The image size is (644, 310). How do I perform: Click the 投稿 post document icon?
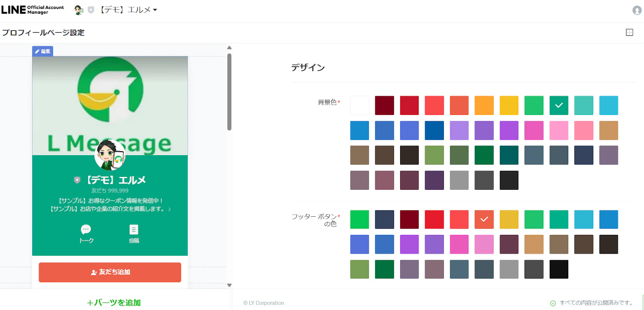click(134, 230)
